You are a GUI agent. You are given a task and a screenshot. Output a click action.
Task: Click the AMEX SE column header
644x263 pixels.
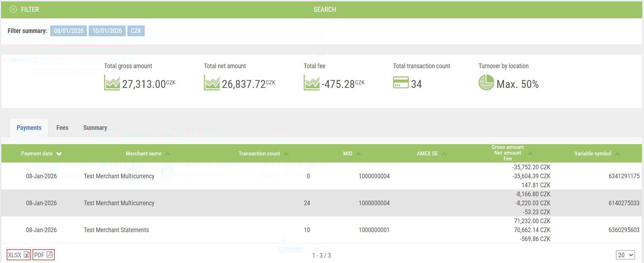click(427, 154)
